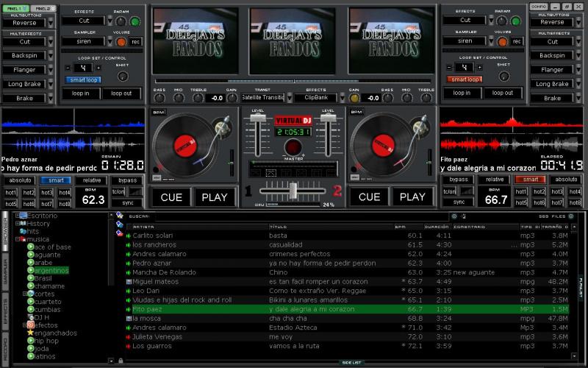Viewport: 588px width, 368px height.
Task: Toggle smart loop on the left deck
Action: coord(84,79)
